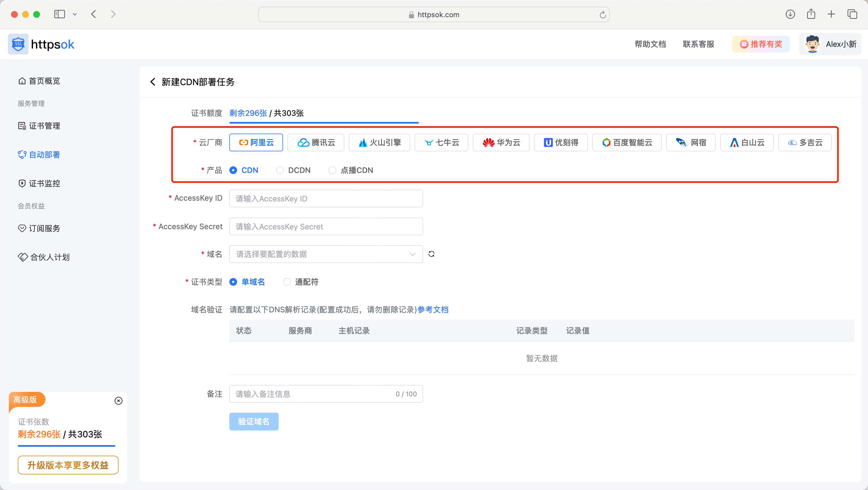
Task: Open the Alex小新 account menu
Action: click(x=831, y=44)
